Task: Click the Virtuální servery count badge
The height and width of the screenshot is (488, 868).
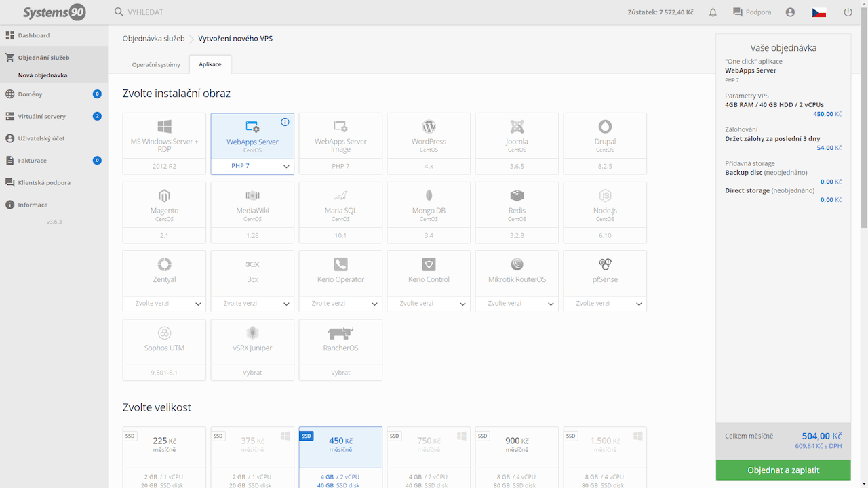Action: point(97,116)
